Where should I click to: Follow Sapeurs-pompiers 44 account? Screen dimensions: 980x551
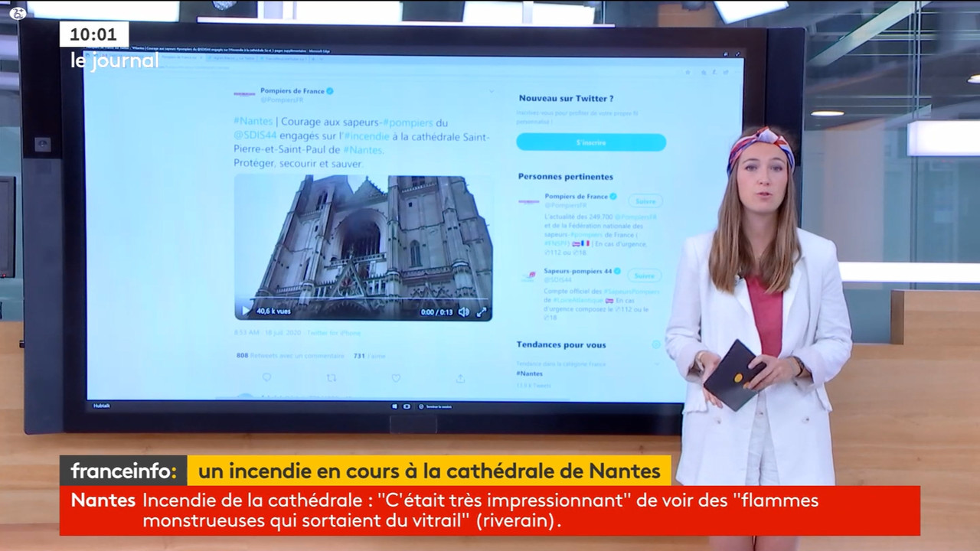(x=645, y=275)
